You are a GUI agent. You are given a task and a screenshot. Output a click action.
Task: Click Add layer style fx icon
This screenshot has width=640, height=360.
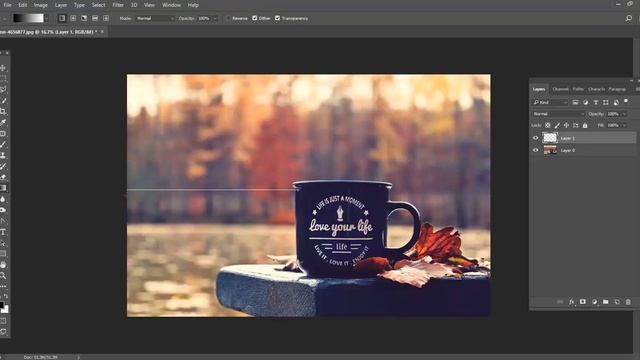571,302
